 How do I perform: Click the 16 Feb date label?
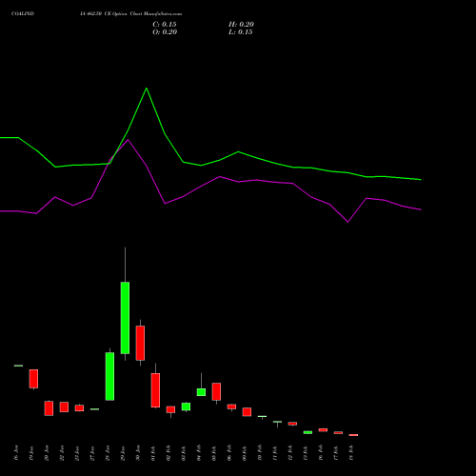321,453
